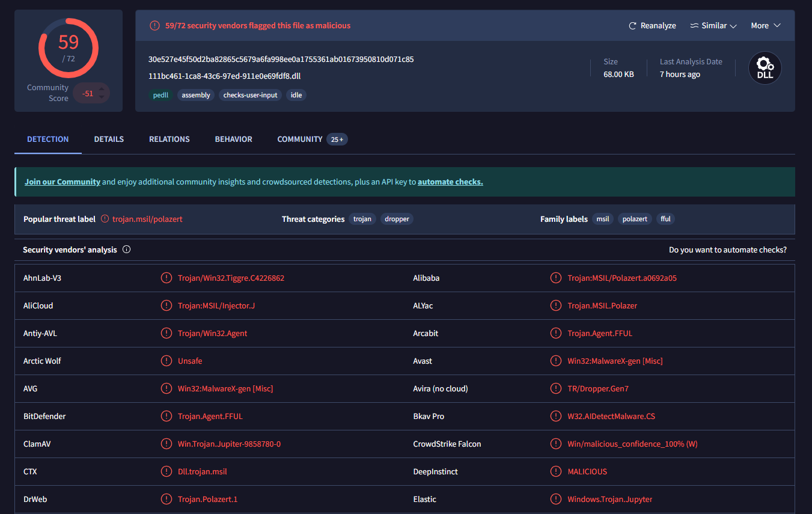812x514 pixels.
Task: Click the Windows.Trojan.Jupyter detection name
Action: [x=610, y=499]
